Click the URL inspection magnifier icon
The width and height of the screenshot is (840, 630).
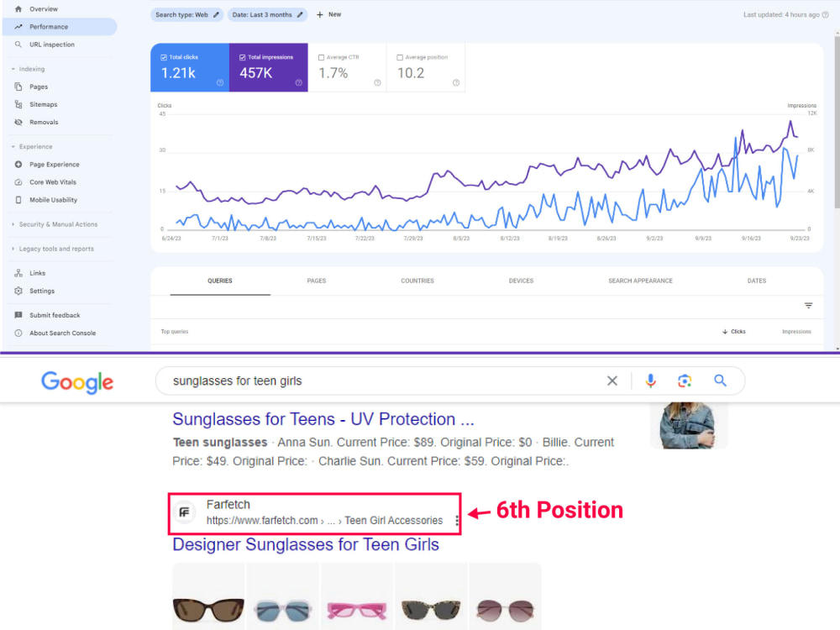click(18, 45)
